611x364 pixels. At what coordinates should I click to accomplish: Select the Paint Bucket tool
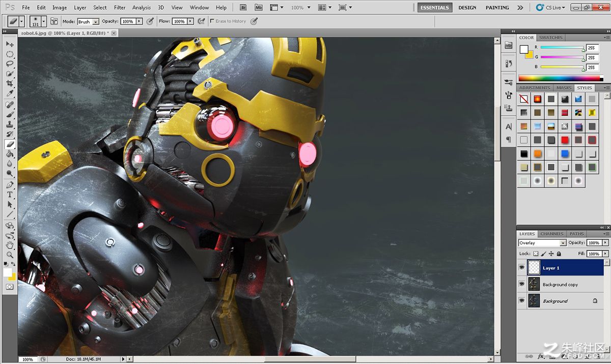point(10,154)
